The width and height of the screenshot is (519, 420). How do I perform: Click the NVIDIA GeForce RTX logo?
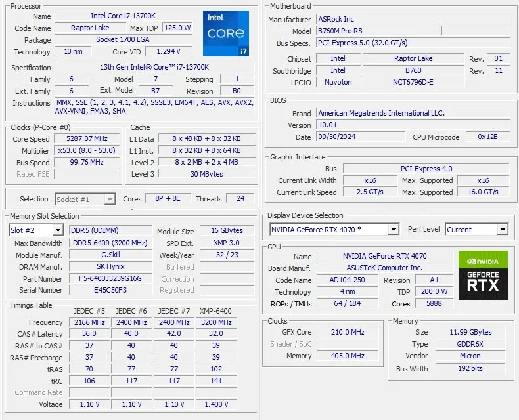pyautogui.click(x=483, y=275)
